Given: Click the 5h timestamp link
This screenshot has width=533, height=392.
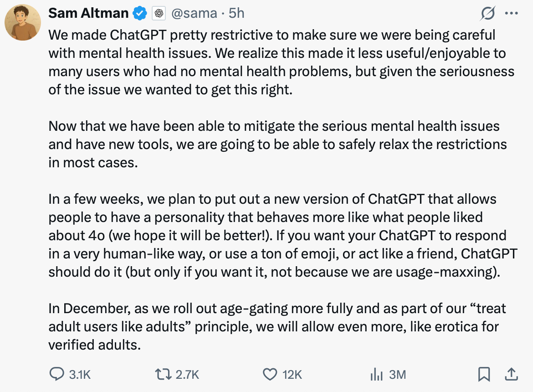Looking at the screenshot, I should (236, 14).
